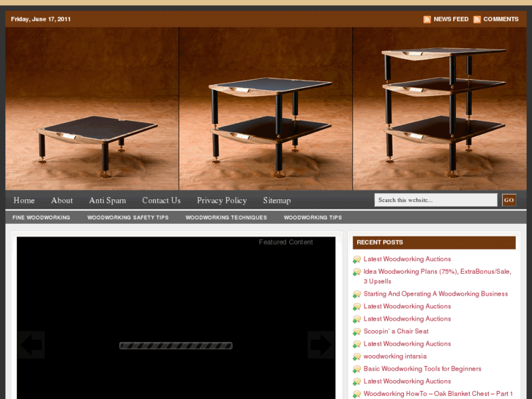Open the Anti Spam page

(x=108, y=201)
